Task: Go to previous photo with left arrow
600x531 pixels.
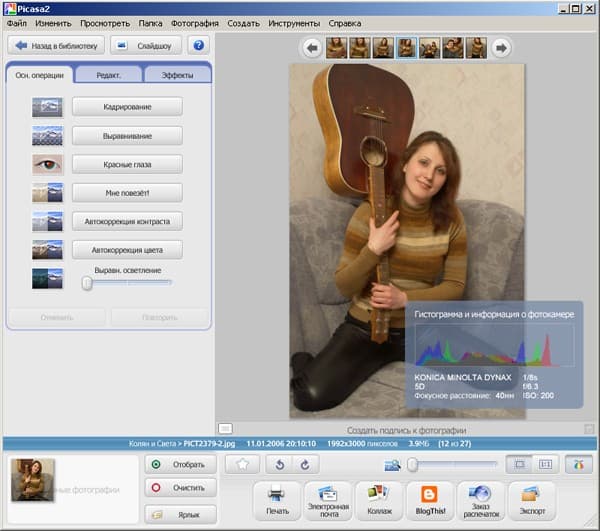Action: [312, 47]
